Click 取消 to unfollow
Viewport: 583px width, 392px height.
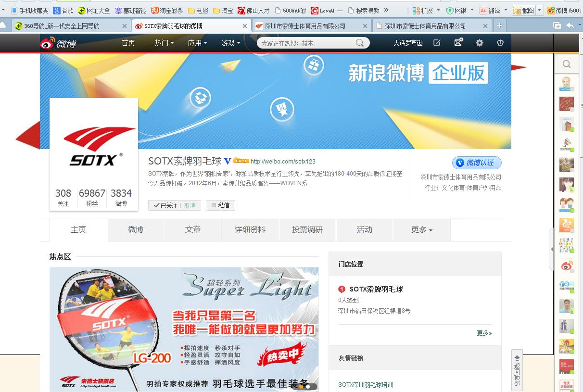[x=190, y=205]
